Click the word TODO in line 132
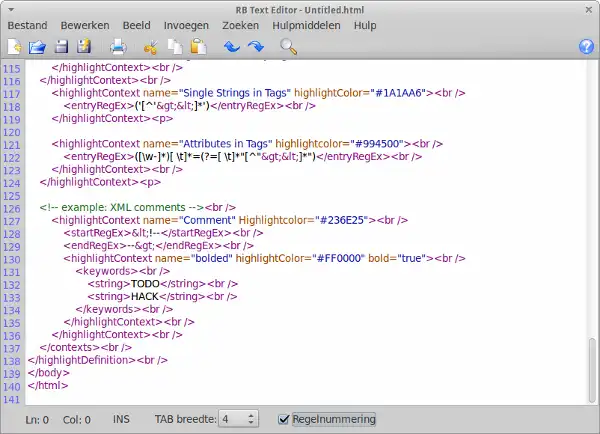 click(x=145, y=284)
